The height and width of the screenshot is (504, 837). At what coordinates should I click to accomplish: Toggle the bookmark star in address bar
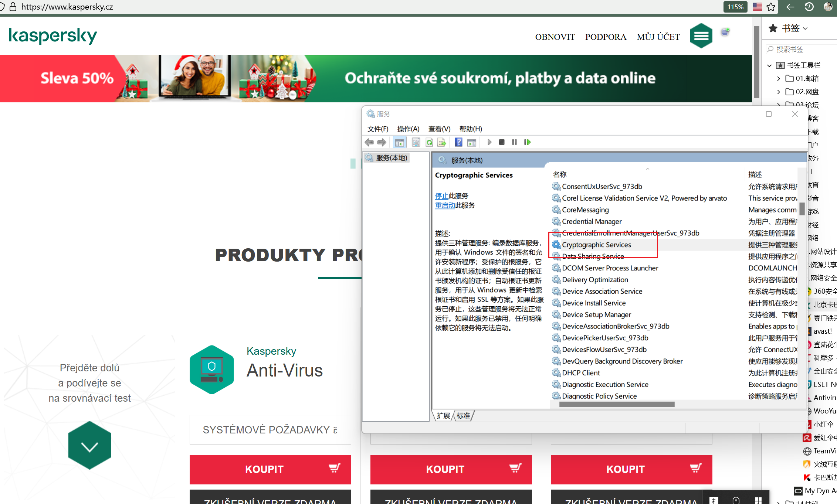coord(771,7)
